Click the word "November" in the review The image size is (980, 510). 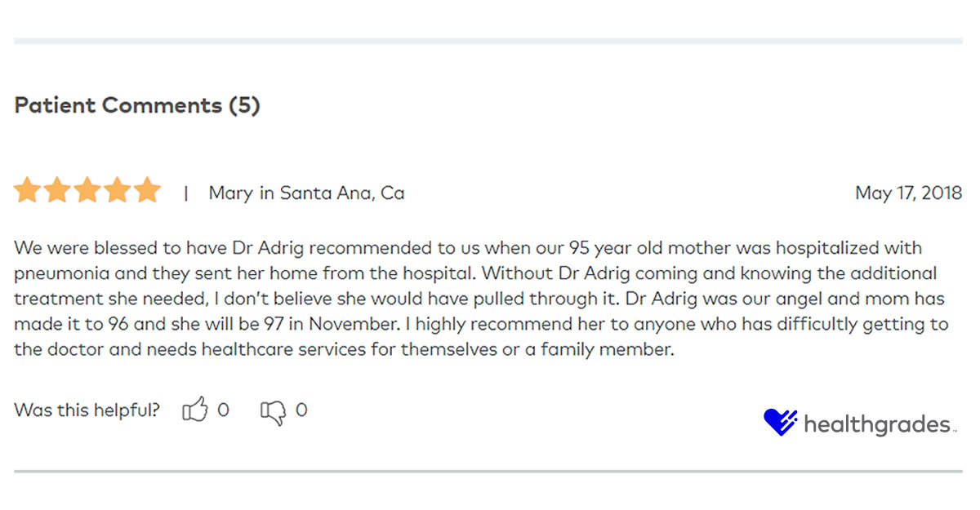click(x=363, y=324)
